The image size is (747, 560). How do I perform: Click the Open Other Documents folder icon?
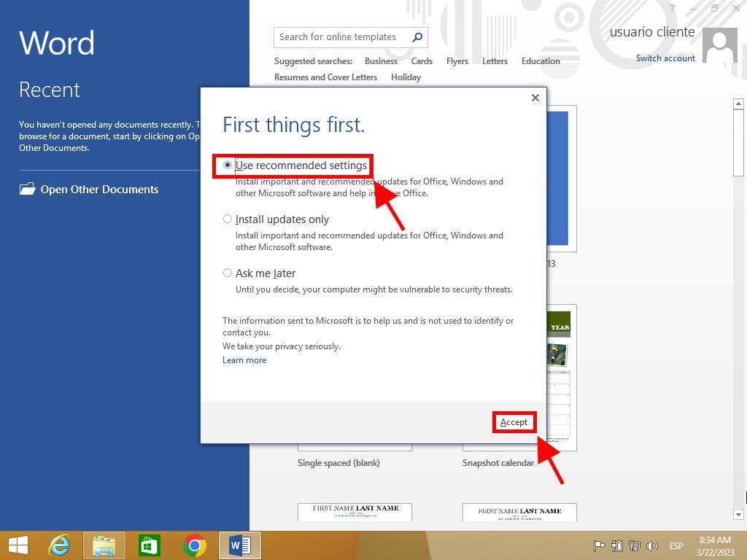(x=28, y=190)
